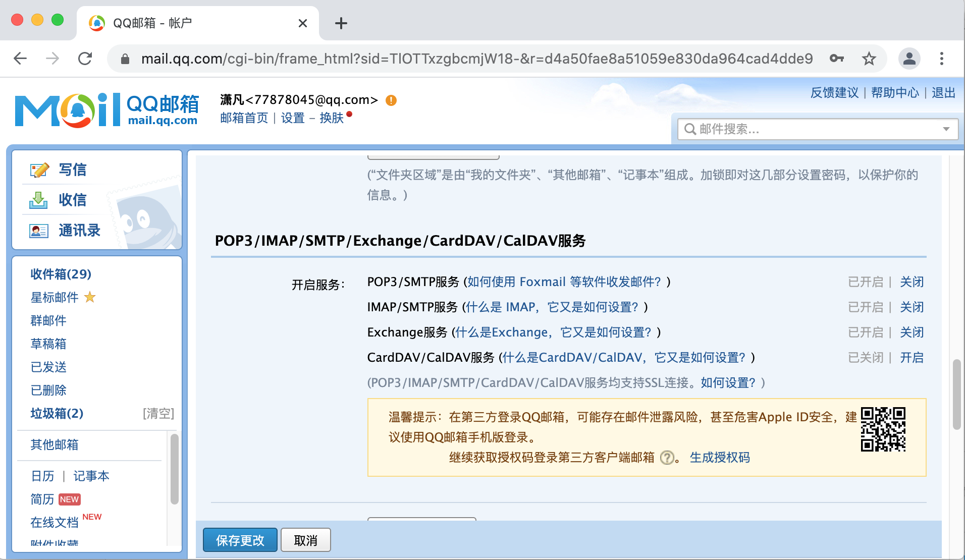
Task: Open 星标邮件 folder
Action: [x=55, y=297]
